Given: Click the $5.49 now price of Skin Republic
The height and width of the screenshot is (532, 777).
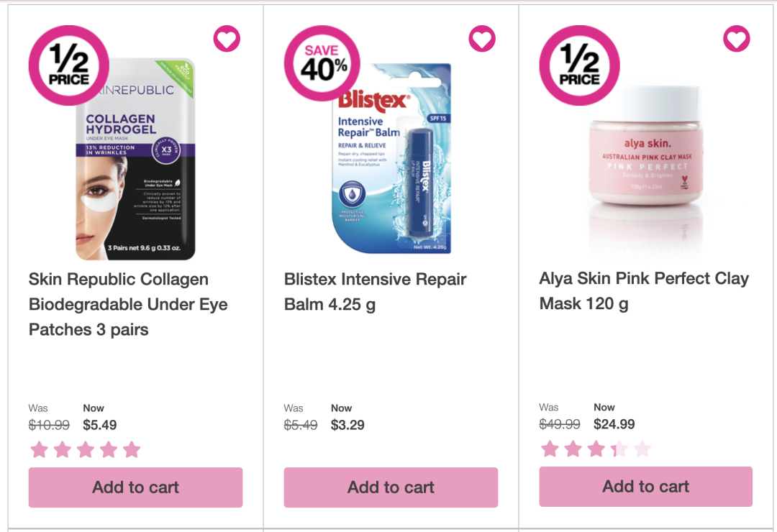Looking at the screenshot, I should [x=99, y=425].
